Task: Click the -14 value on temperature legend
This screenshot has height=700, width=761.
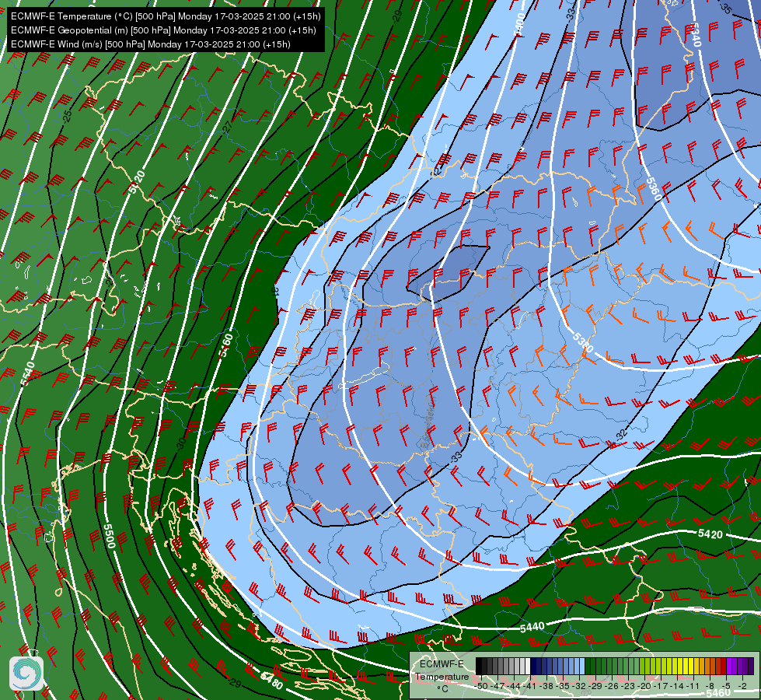Action: point(677,686)
